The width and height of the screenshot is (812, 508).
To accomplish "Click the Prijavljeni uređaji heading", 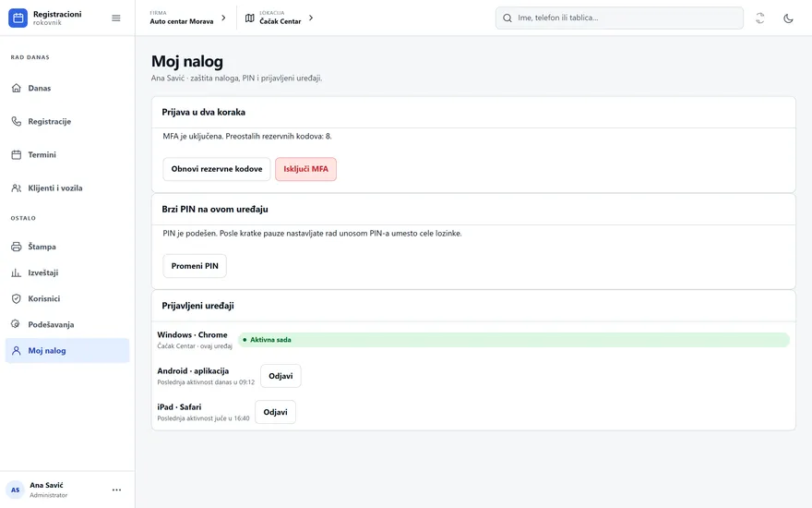I will pos(197,306).
